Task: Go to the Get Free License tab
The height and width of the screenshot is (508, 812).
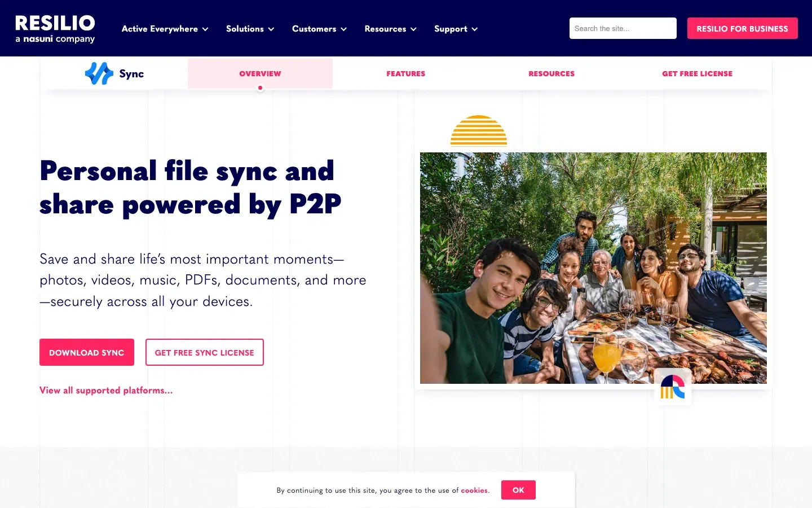Action: pyautogui.click(x=698, y=73)
